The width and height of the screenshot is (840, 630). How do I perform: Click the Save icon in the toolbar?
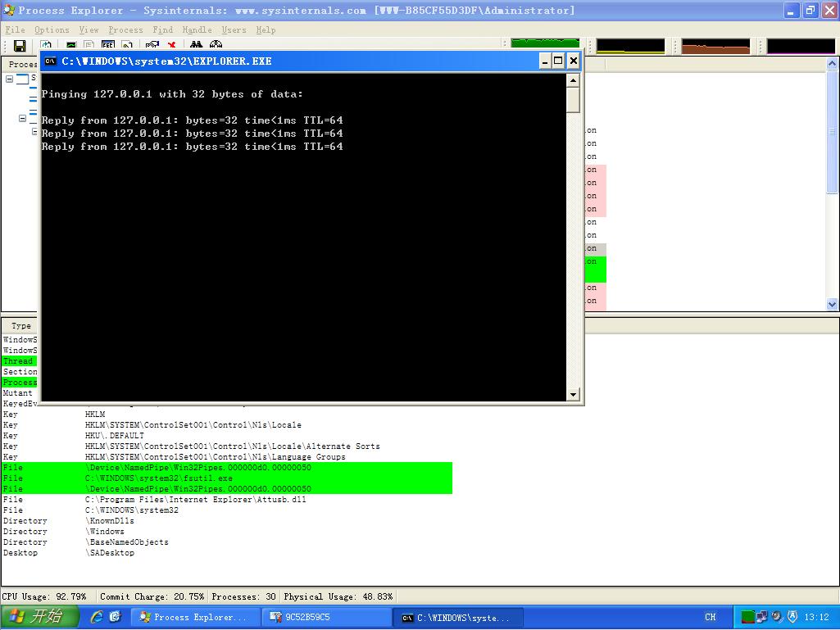pyautogui.click(x=20, y=46)
